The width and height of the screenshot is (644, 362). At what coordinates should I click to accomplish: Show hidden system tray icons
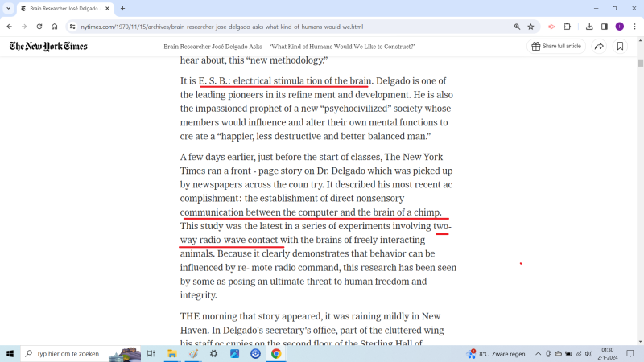538,353
